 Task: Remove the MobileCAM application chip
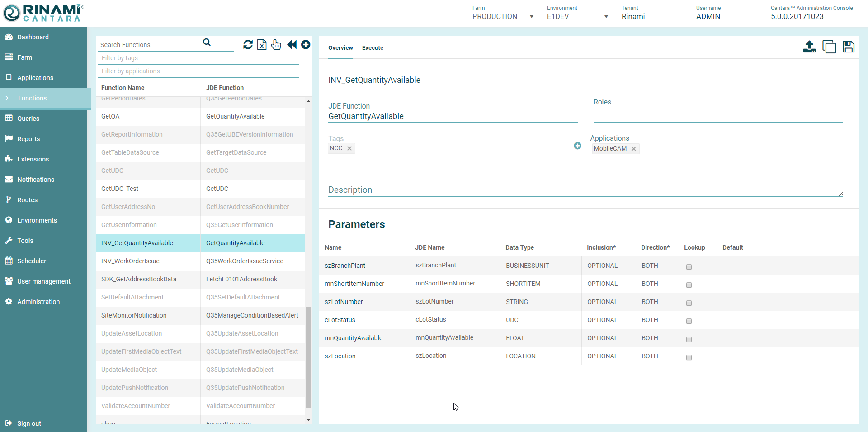(x=633, y=149)
